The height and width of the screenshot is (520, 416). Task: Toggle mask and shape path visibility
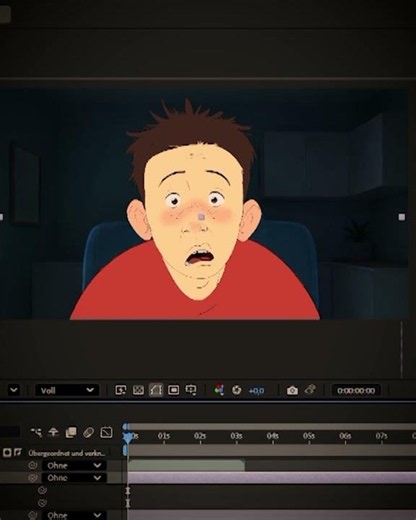click(x=156, y=390)
